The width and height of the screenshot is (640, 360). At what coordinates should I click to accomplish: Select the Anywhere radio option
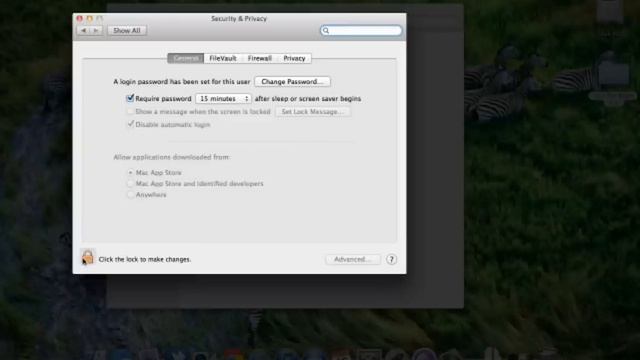point(130,195)
